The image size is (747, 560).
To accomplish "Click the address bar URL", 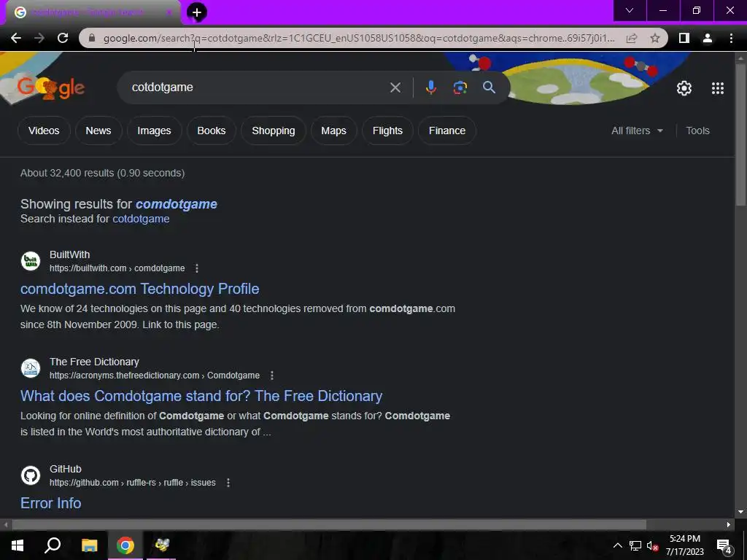I will coord(359,38).
